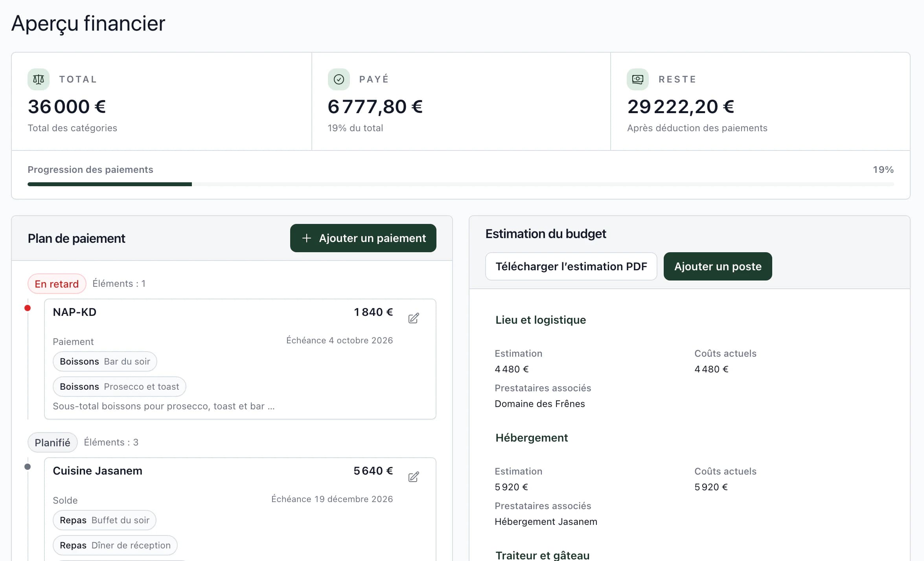Click Échéance 19 décembre 2026 date
This screenshot has height=561, width=924.
point(332,499)
